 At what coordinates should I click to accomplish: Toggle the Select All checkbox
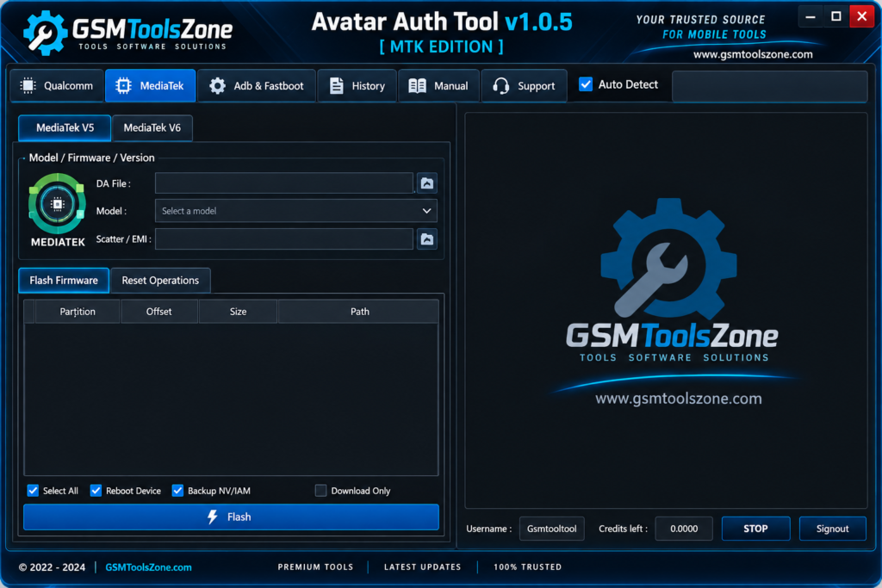(34, 491)
